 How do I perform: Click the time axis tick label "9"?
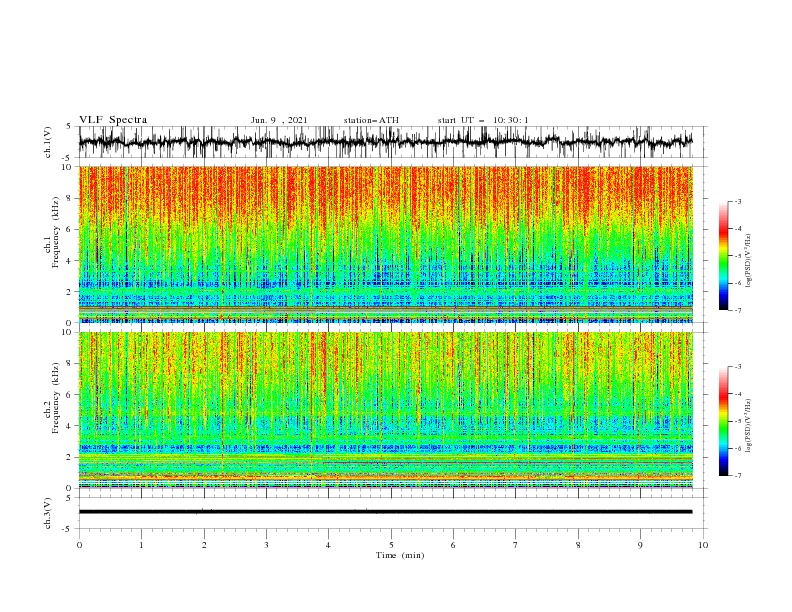pos(640,545)
